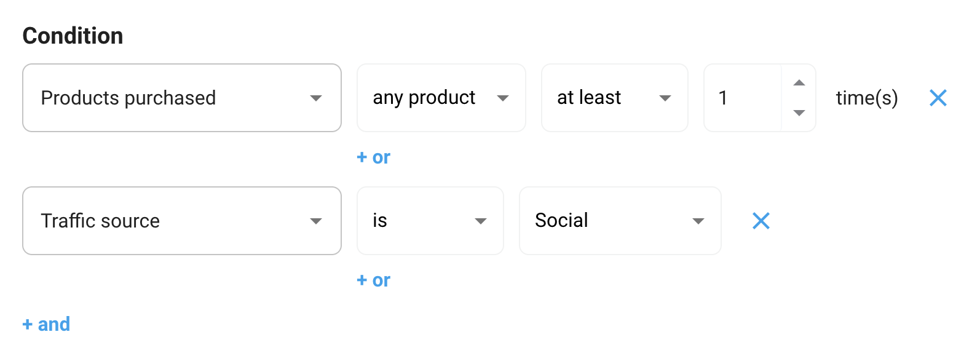Open the any product dropdown
Screen dimensions: 980x364
pyautogui.click(x=430, y=98)
